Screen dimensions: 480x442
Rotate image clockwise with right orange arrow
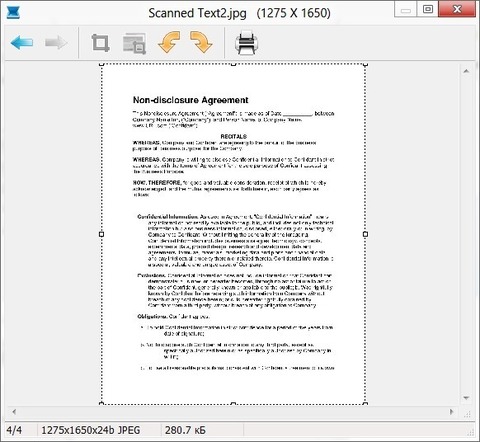(201, 42)
